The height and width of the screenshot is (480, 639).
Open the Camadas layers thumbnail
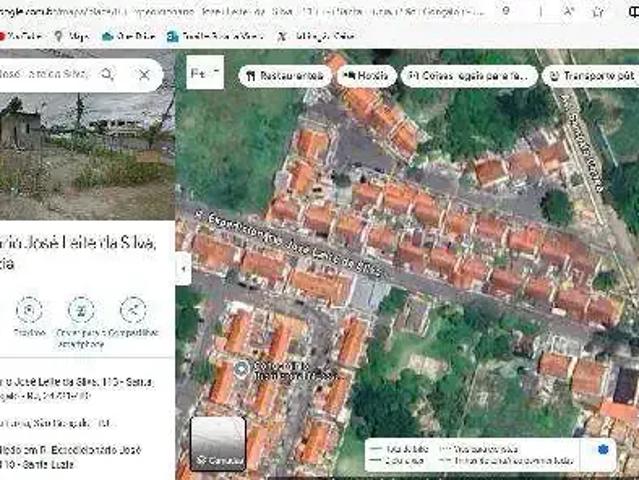(218, 442)
